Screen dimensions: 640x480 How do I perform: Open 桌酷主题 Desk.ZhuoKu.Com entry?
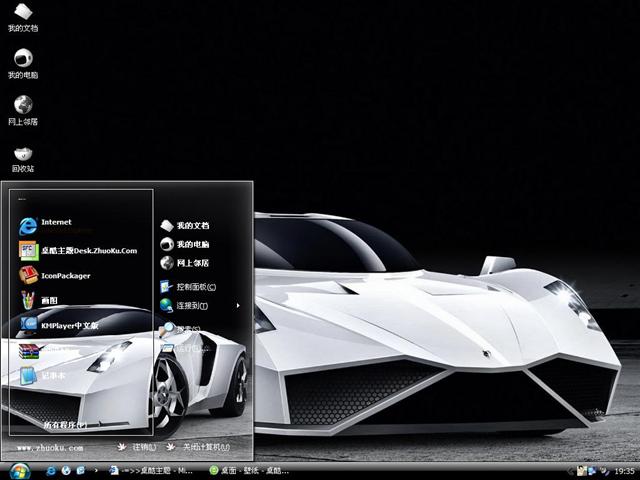coord(75,250)
